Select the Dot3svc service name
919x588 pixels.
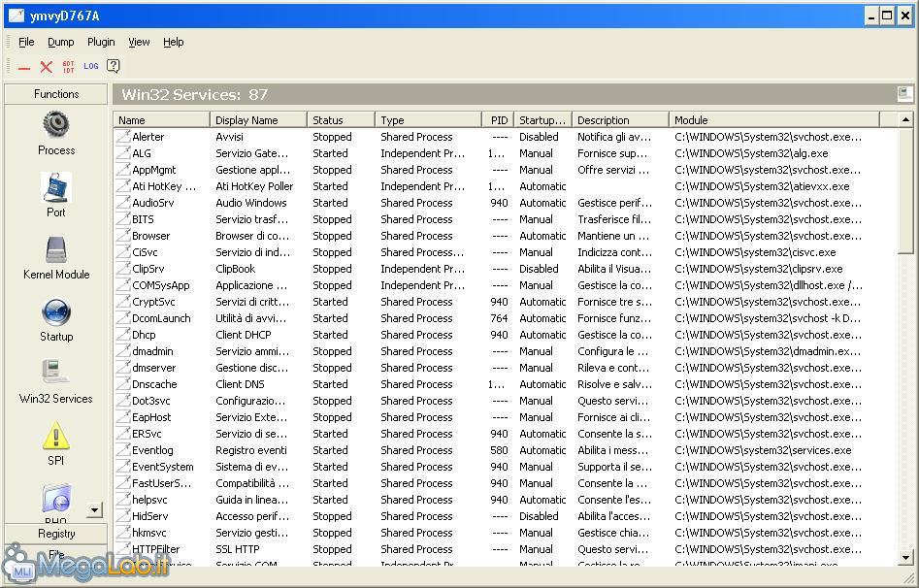151,401
